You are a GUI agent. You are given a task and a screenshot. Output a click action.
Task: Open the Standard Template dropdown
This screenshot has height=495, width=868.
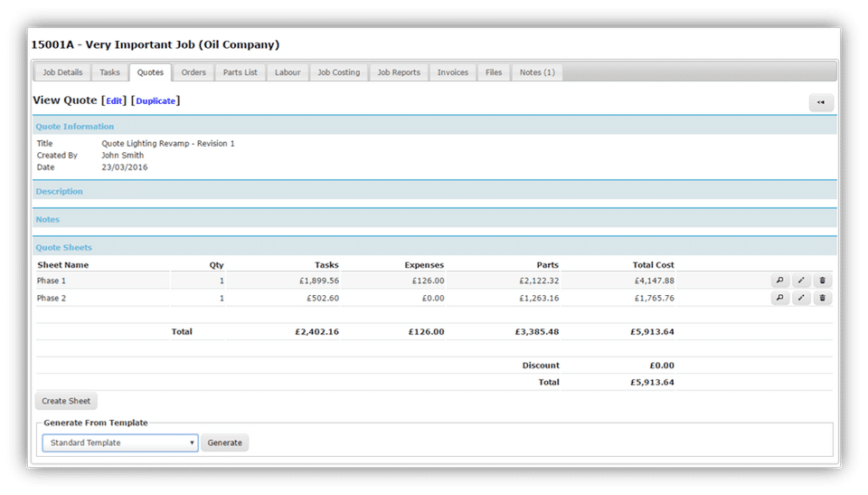pyautogui.click(x=120, y=443)
